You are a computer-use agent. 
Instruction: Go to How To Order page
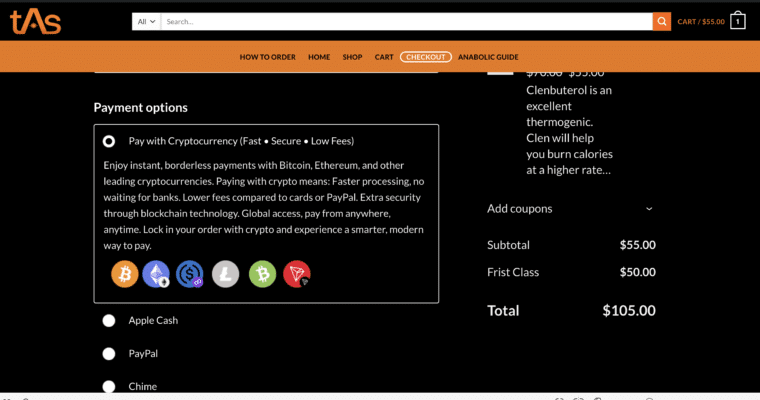[x=267, y=57]
